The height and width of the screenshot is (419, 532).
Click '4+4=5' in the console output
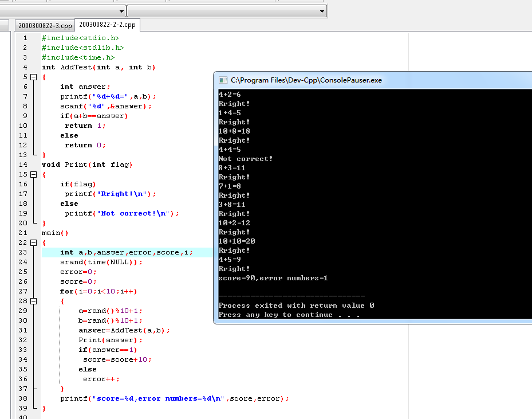pos(230,150)
